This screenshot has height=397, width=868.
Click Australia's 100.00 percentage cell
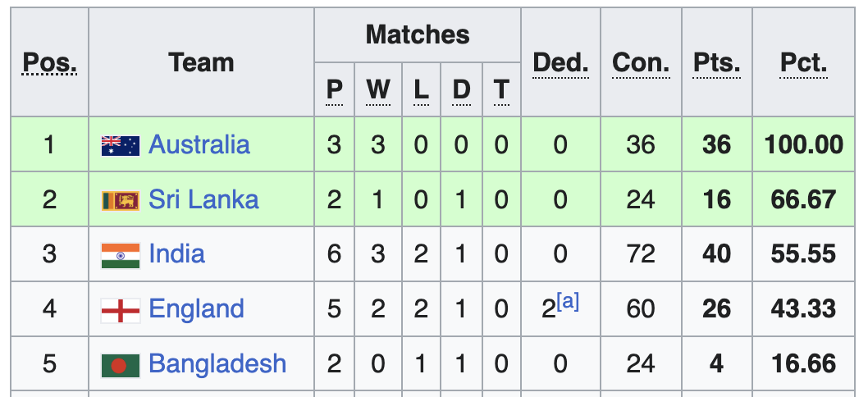(803, 145)
